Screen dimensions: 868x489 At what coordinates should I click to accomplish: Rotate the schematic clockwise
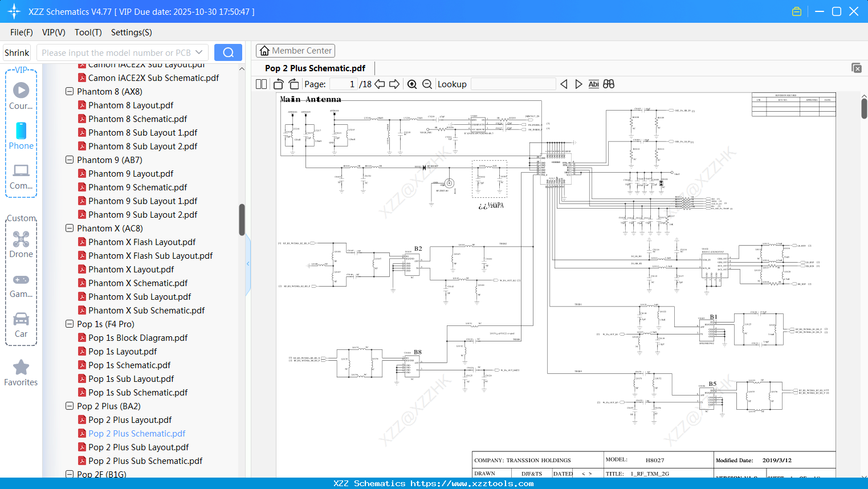pyautogui.click(x=293, y=84)
